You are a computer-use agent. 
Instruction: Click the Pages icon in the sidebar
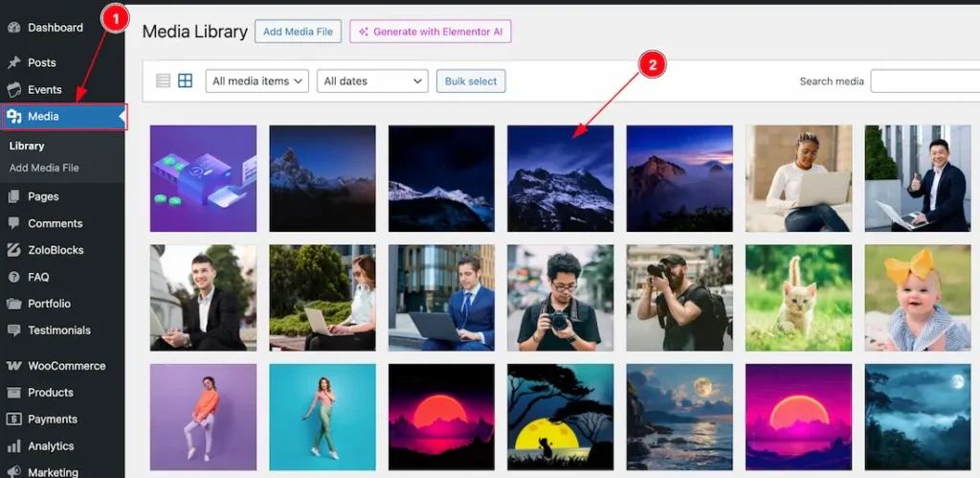click(13, 196)
